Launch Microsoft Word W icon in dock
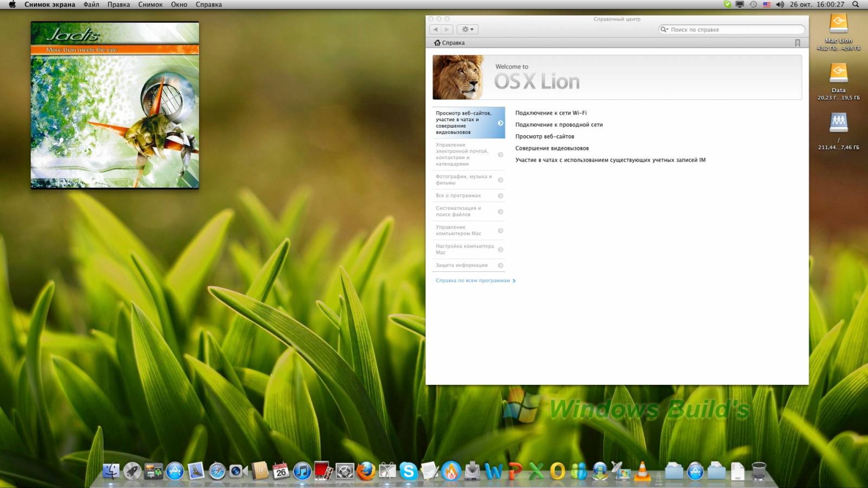Viewport: 868px width, 488px height. pos(494,471)
